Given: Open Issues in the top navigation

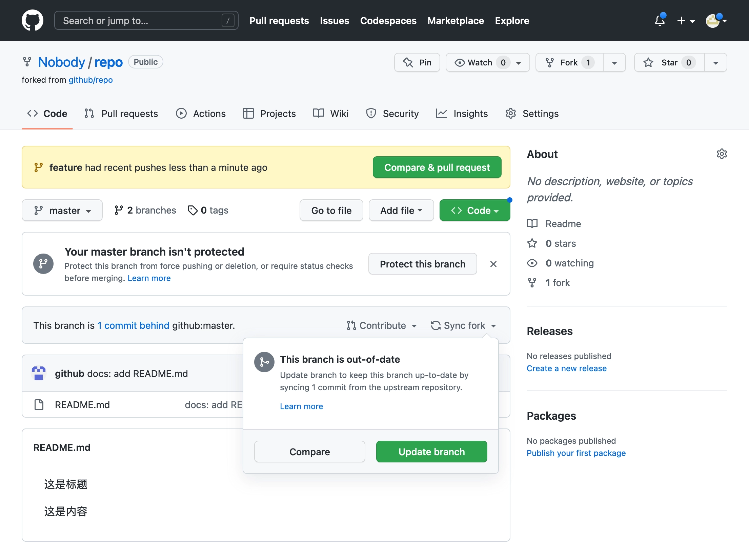Looking at the screenshot, I should (334, 21).
